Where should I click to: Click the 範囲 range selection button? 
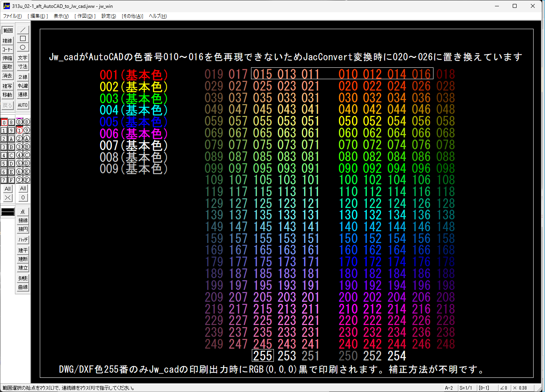pos(7,30)
